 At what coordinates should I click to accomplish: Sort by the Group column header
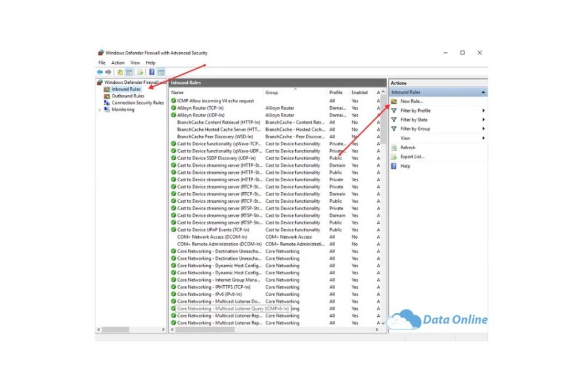tap(295, 92)
